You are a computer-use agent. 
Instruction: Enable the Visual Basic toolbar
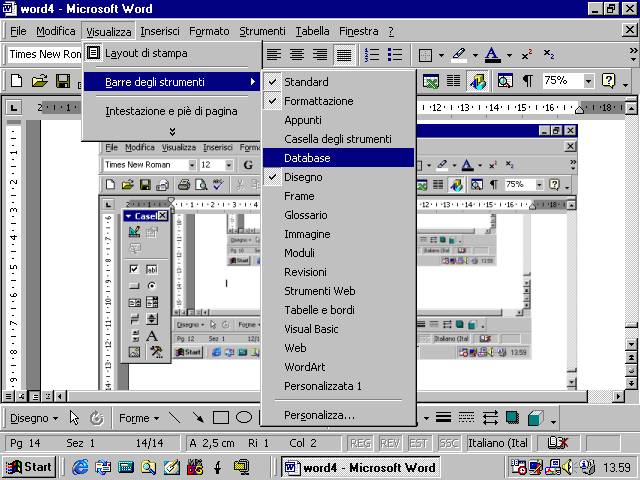click(x=338, y=329)
